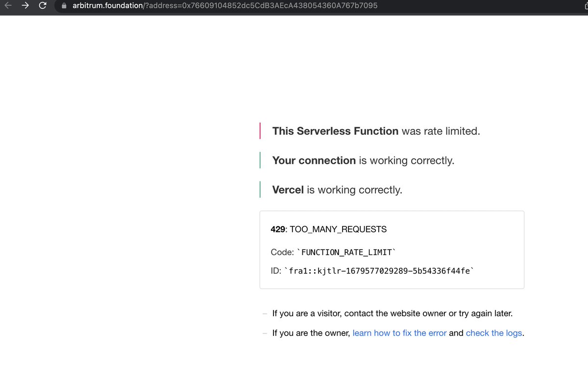Click 'Vercel is working correctly.' line
Viewport: 588px width, 383px height.
coord(337,190)
